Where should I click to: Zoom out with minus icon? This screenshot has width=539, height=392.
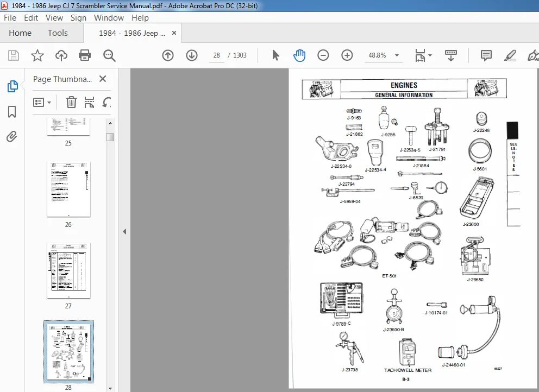pyautogui.click(x=323, y=55)
